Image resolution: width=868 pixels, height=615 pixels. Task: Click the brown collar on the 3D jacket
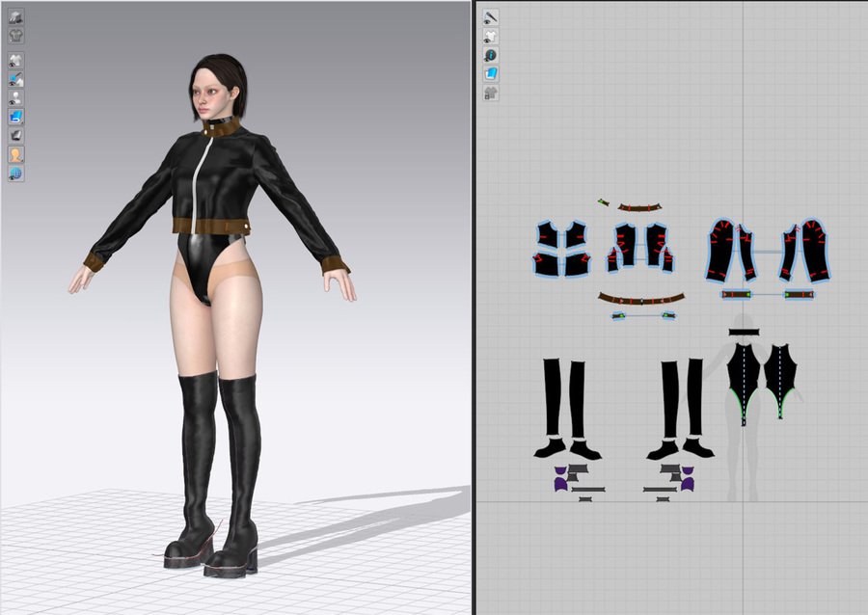pos(222,128)
